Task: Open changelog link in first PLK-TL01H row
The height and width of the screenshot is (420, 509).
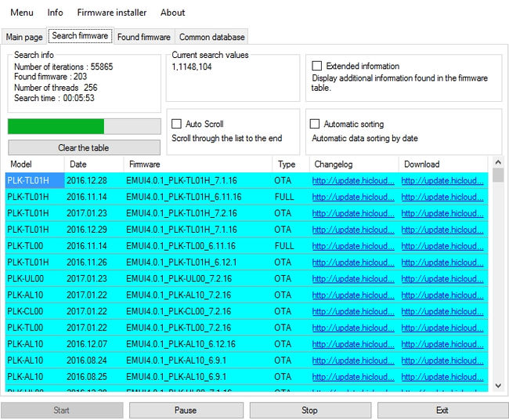Action: click(353, 180)
